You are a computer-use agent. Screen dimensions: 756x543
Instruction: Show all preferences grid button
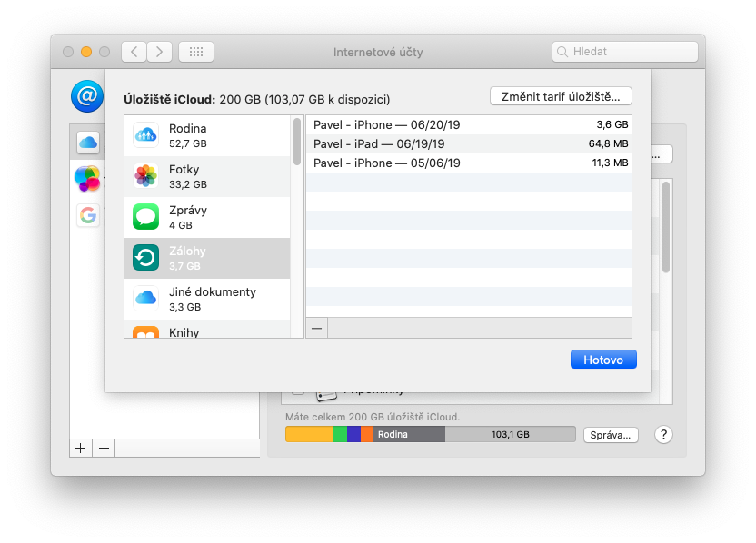point(196,52)
